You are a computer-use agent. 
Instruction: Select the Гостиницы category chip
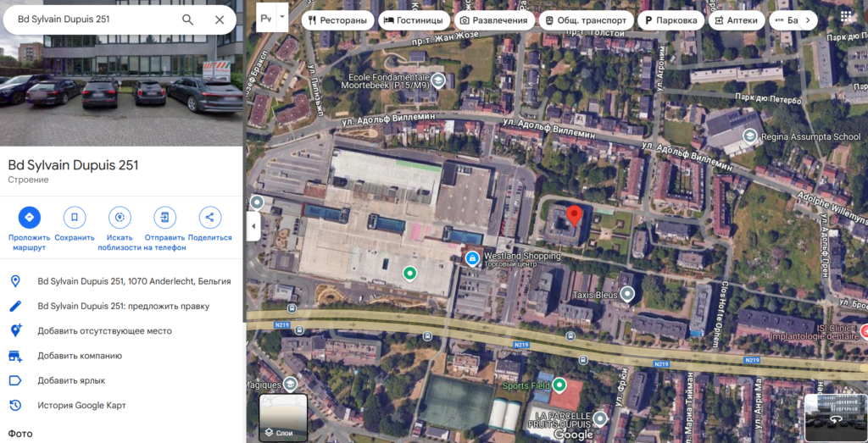click(x=415, y=20)
